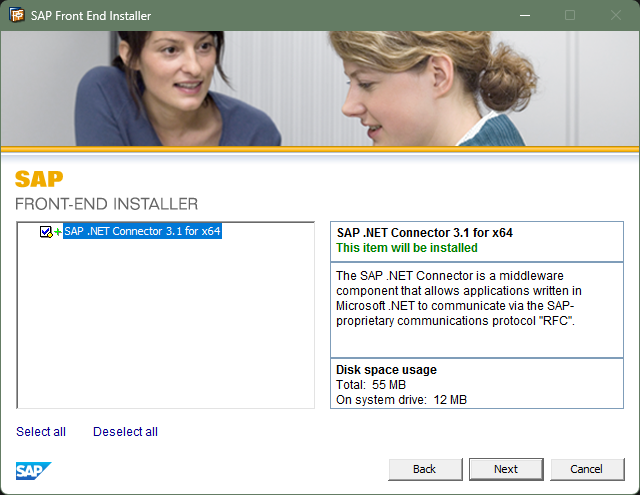Click the 'This item will be installed' status text

point(407,248)
